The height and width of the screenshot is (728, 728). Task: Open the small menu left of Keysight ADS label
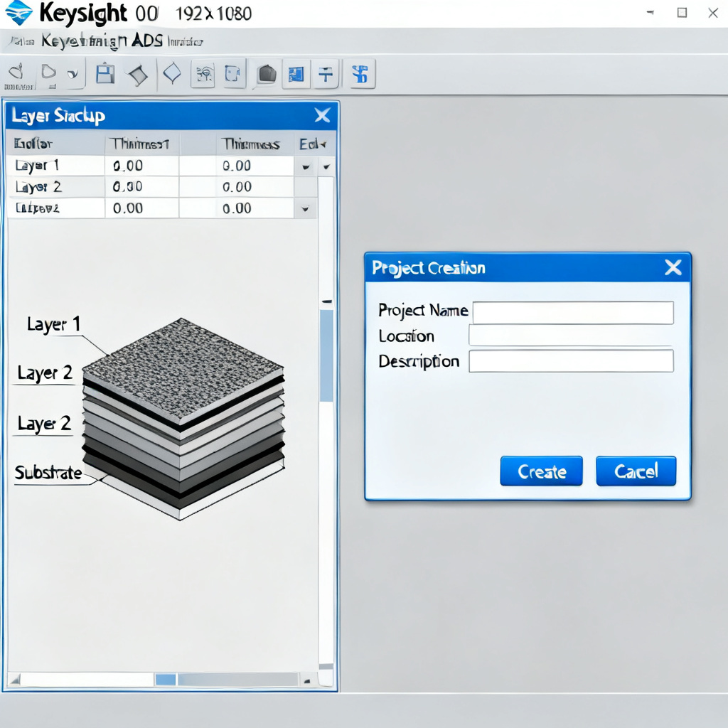(x=22, y=41)
